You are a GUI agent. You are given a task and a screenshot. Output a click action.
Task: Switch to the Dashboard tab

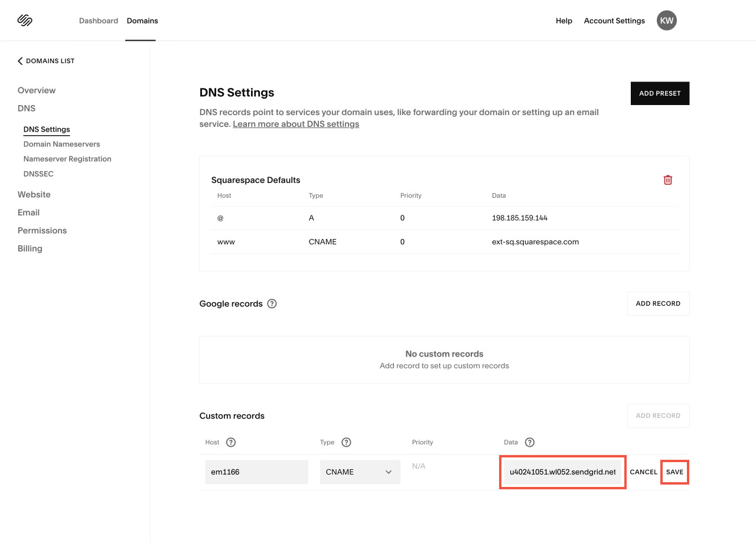tap(99, 20)
